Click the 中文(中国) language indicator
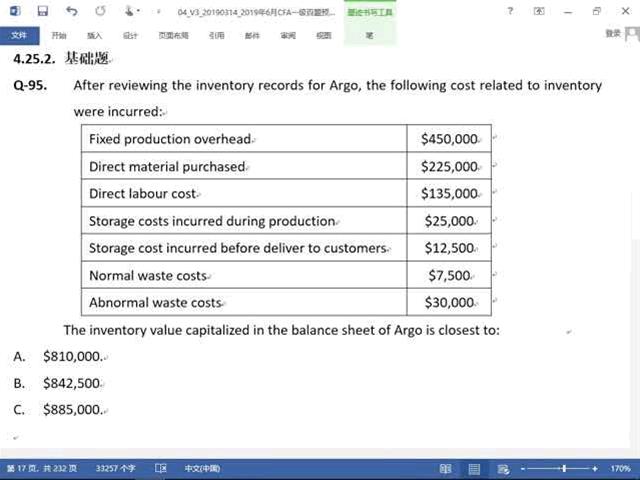Image resolution: width=640 pixels, height=480 pixels. (202, 469)
